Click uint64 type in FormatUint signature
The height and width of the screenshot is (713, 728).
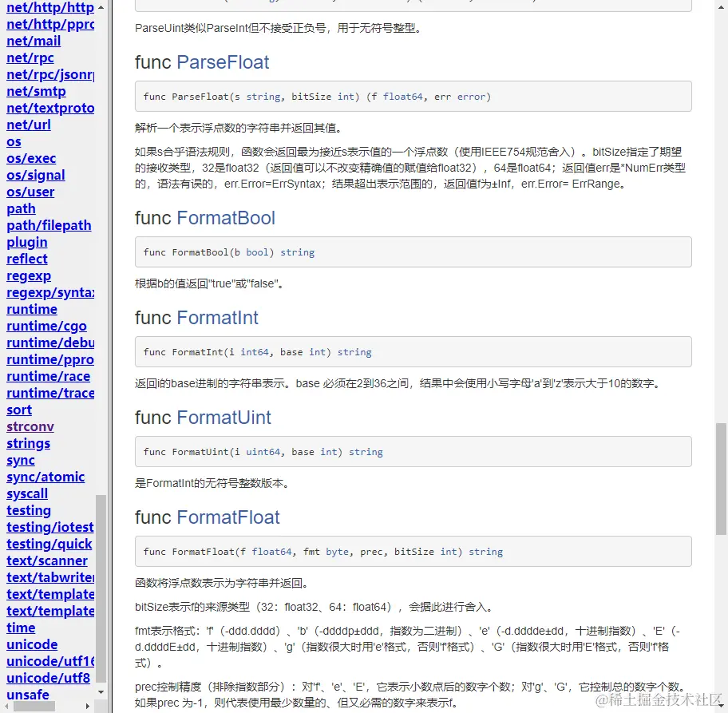(x=263, y=452)
